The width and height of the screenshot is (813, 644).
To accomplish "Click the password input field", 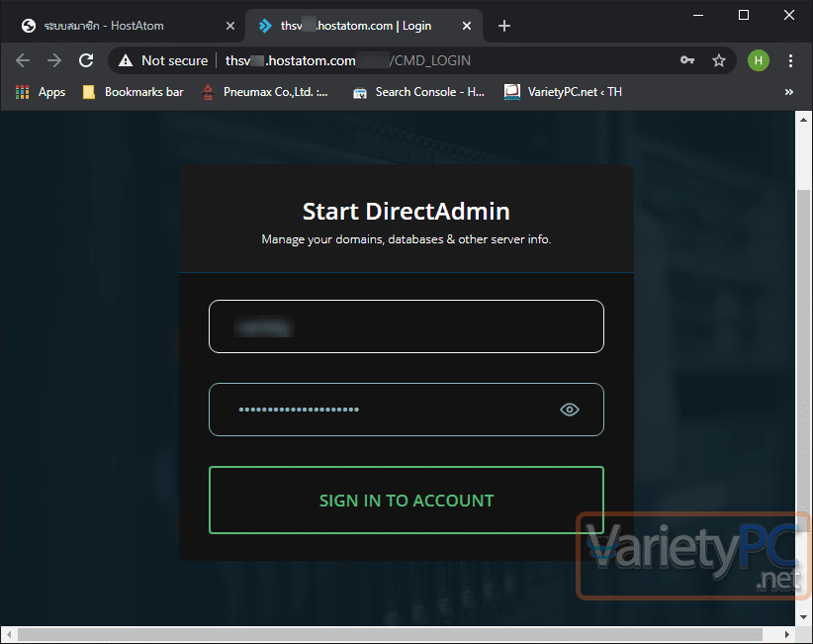I will tap(406, 410).
